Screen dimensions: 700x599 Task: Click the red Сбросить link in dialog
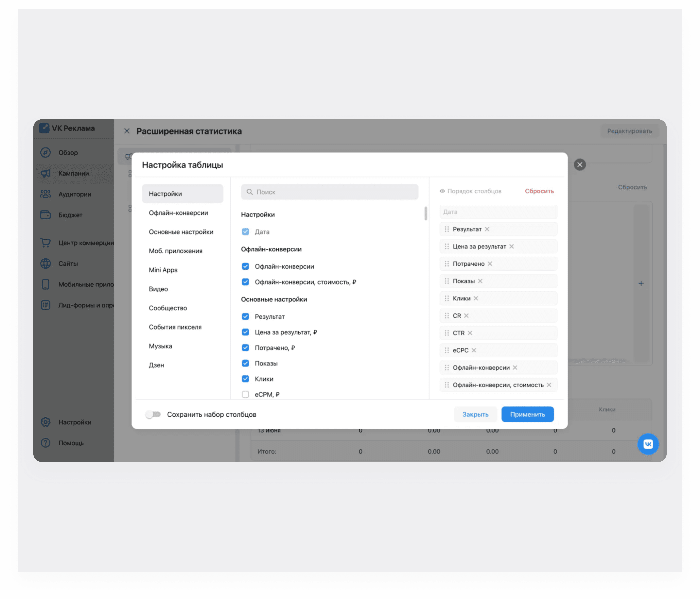539,191
